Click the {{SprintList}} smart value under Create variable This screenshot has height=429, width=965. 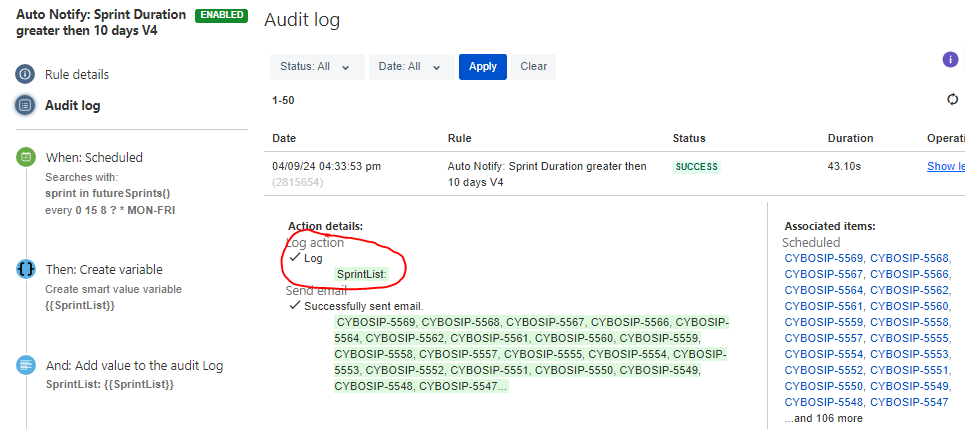tap(80, 305)
